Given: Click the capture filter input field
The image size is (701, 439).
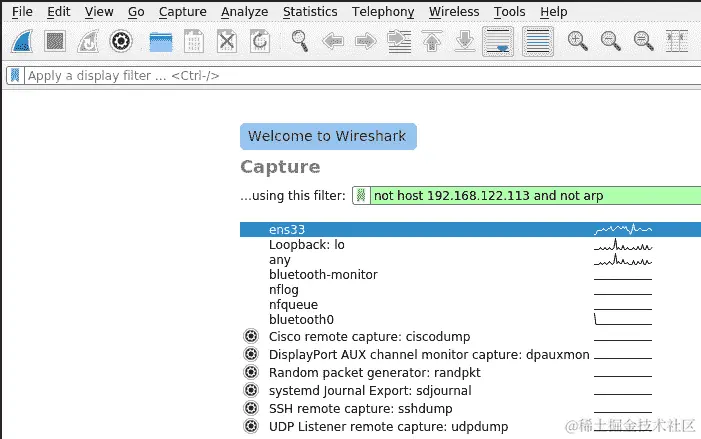Looking at the screenshot, I should [536, 195].
